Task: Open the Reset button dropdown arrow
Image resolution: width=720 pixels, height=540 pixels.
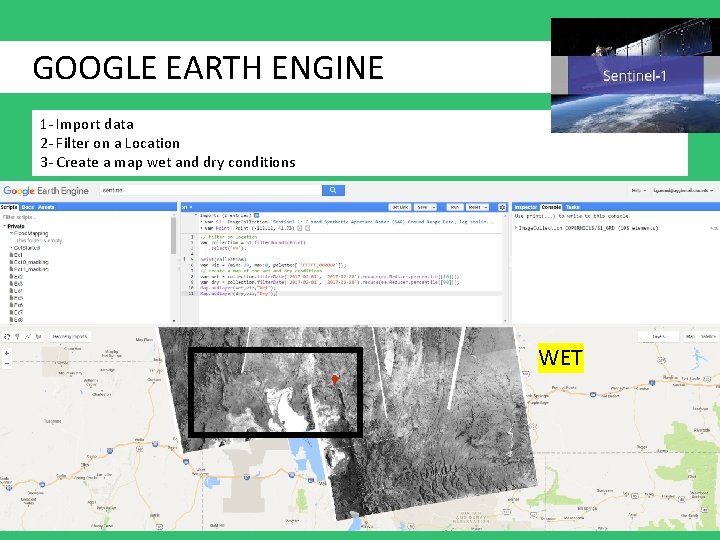Action: [x=485, y=207]
